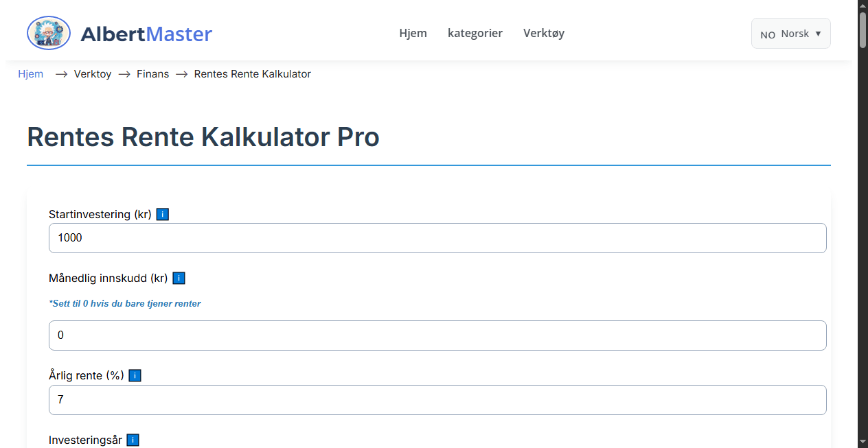Click the scrollbar down arrow
Screen dimensions: 868x448
[x=863, y=443]
